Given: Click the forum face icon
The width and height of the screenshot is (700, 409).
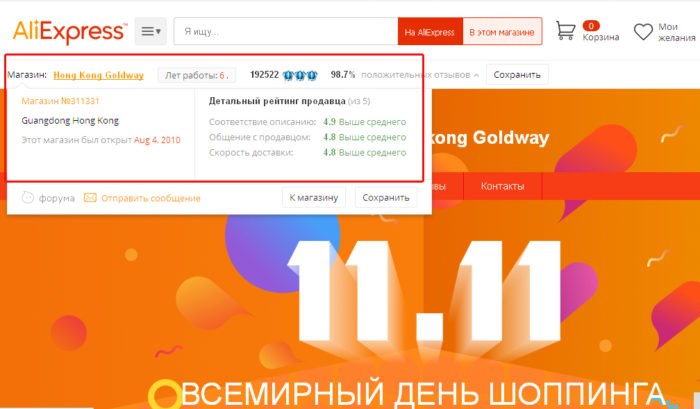Looking at the screenshot, I should coord(28,197).
